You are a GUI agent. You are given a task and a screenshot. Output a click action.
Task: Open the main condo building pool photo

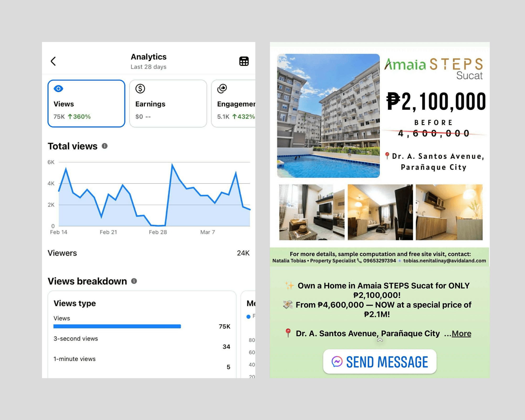click(x=328, y=116)
